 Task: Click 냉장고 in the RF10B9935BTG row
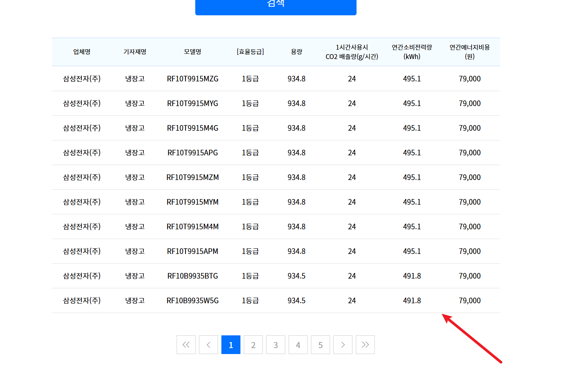(x=135, y=276)
